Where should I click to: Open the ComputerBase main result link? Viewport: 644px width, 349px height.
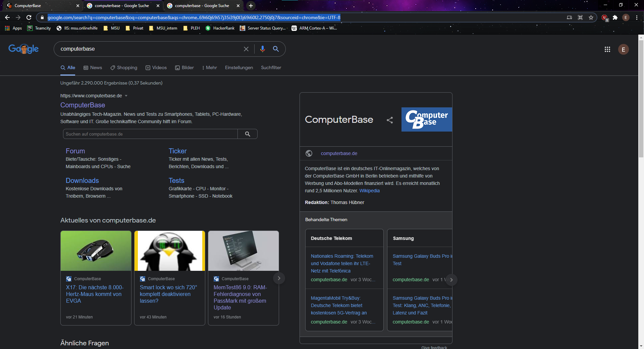tap(83, 105)
